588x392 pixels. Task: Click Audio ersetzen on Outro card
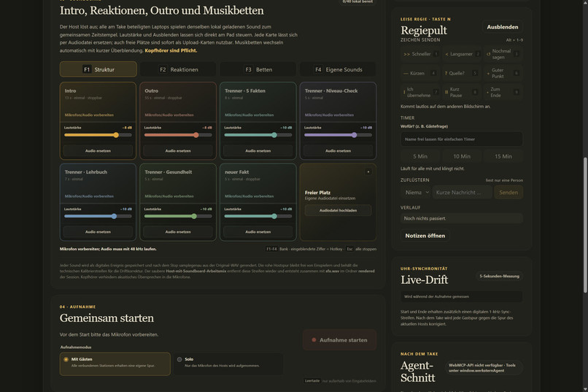click(178, 151)
